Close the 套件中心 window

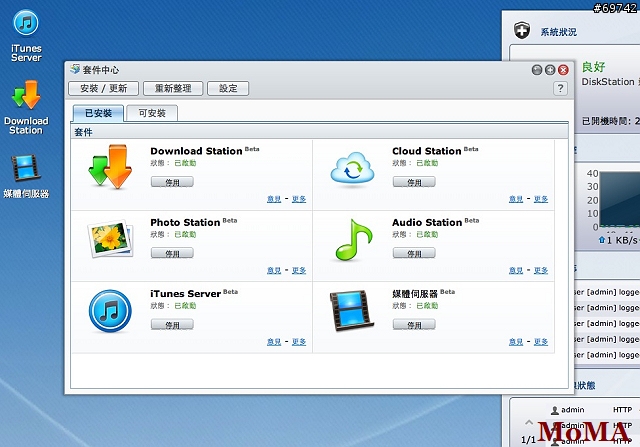tap(563, 70)
